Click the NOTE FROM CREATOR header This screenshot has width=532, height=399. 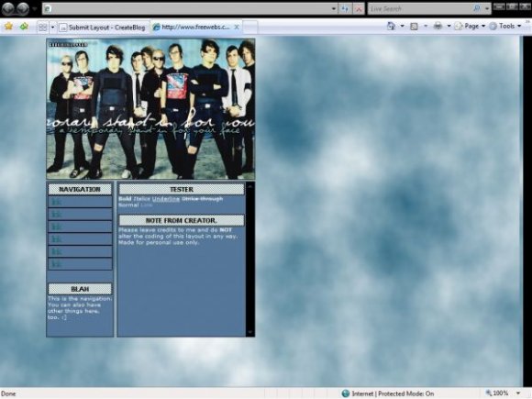pos(182,220)
